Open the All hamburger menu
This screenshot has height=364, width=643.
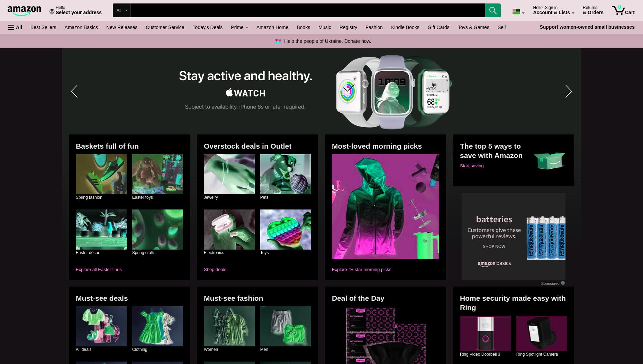pos(15,27)
